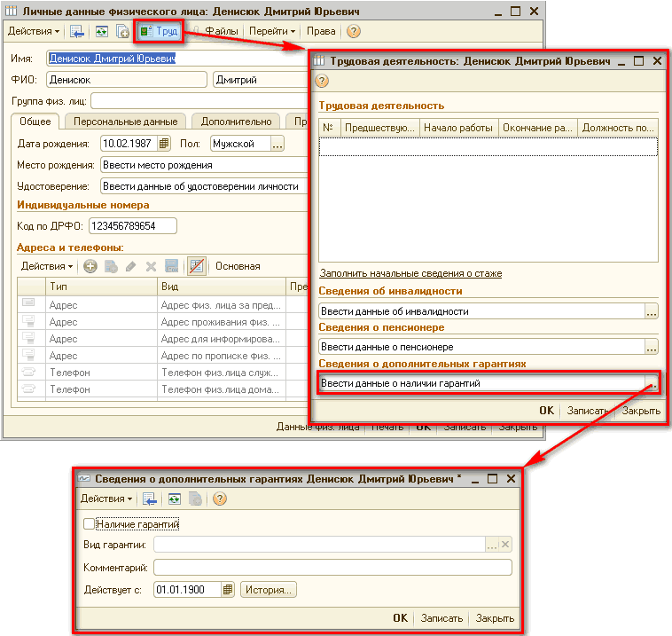The width and height of the screenshot is (672, 636).
Task: Switch to the Персональные данные tab
Action: tap(125, 122)
